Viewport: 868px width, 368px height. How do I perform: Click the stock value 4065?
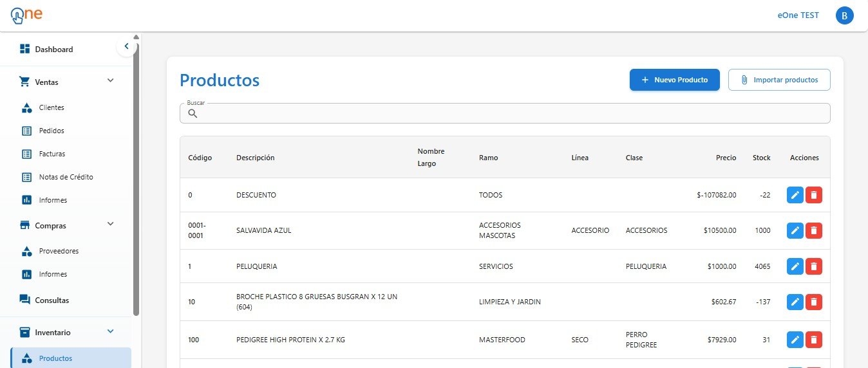tap(762, 266)
